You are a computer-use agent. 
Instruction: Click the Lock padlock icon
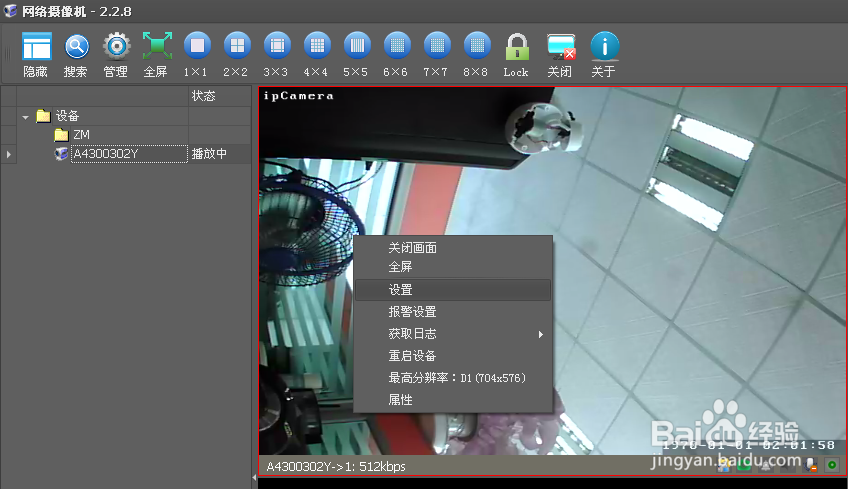517,47
